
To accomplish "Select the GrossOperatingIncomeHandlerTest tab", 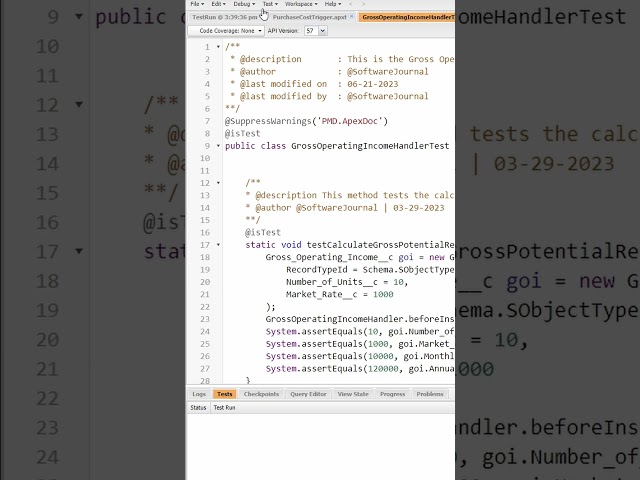I will tap(407, 17).
